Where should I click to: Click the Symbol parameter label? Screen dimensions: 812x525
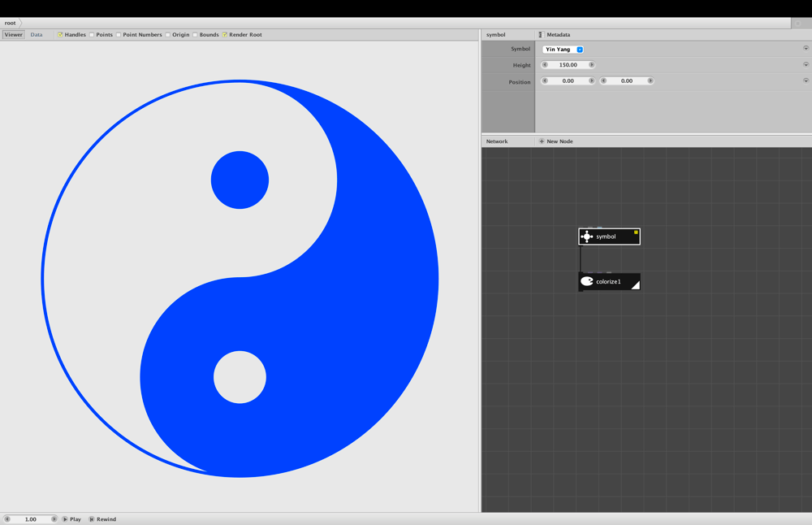click(520, 49)
